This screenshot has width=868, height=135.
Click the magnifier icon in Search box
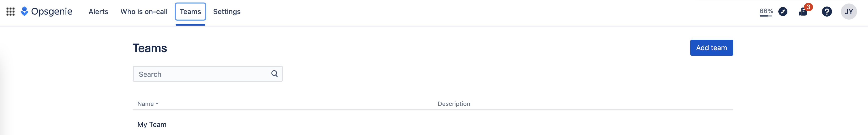coord(275,74)
